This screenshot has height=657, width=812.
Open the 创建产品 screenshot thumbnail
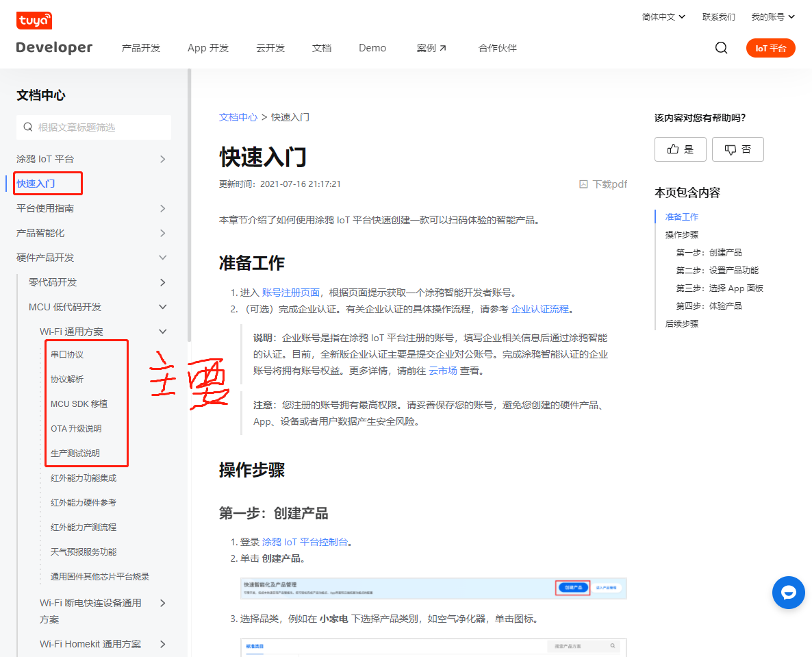point(433,588)
